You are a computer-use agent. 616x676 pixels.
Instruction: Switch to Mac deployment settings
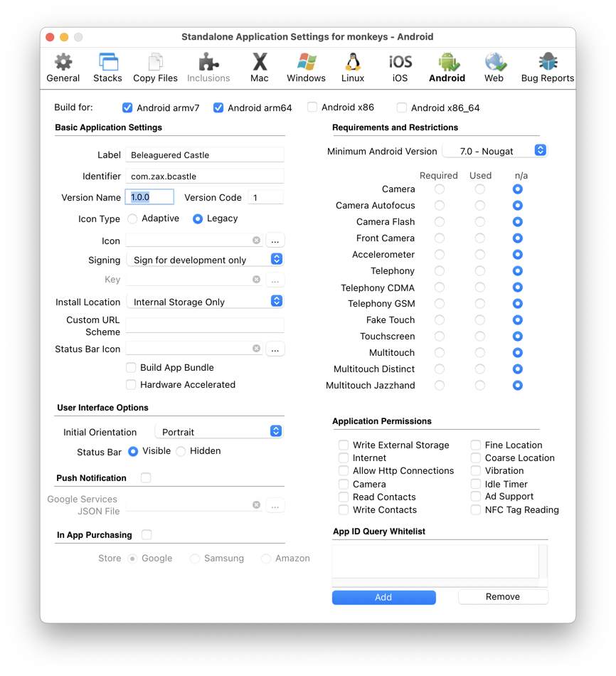click(260, 68)
